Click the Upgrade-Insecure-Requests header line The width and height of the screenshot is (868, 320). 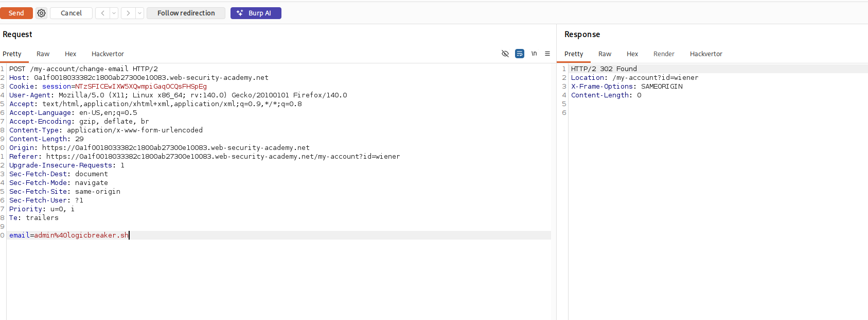(x=67, y=165)
